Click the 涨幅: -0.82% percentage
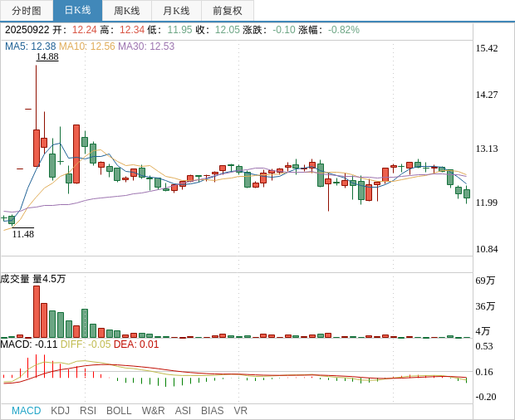Screen dimensions: 515x420 pyautogui.click(x=329, y=30)
